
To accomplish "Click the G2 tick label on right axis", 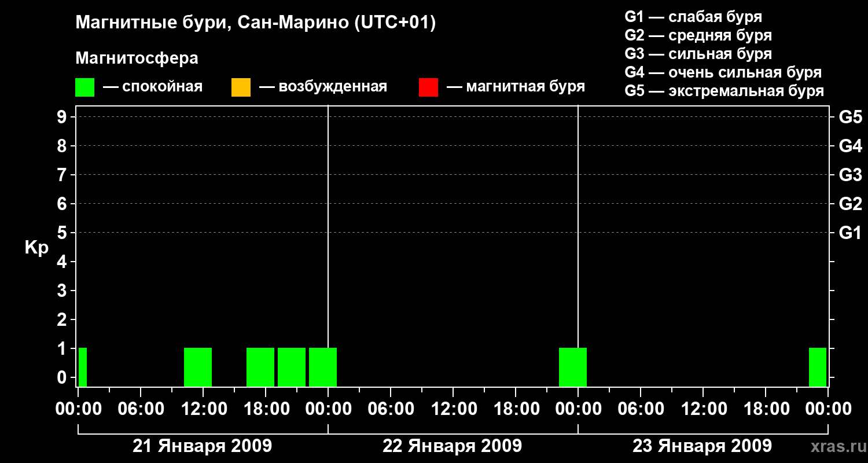I will click(850, 204).
